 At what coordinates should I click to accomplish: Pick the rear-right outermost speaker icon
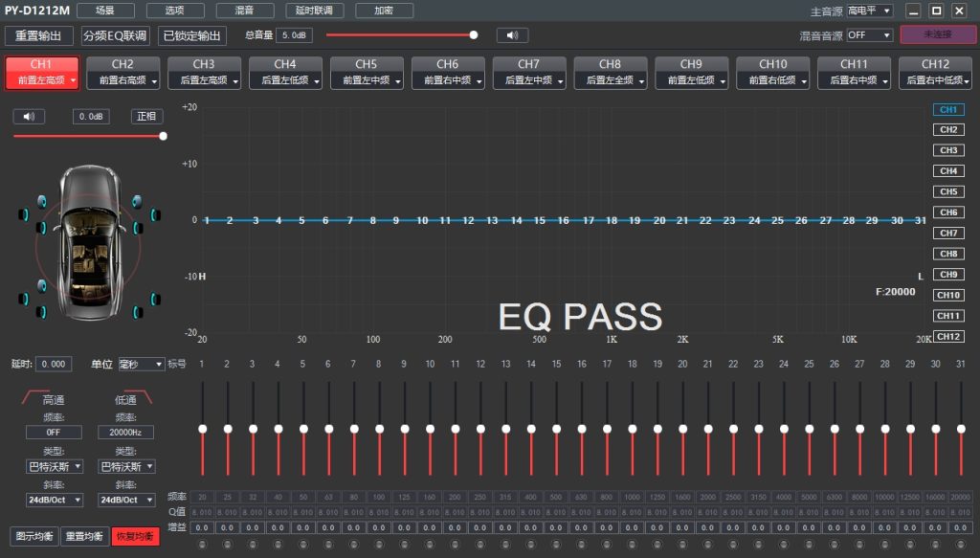[155, 299]
